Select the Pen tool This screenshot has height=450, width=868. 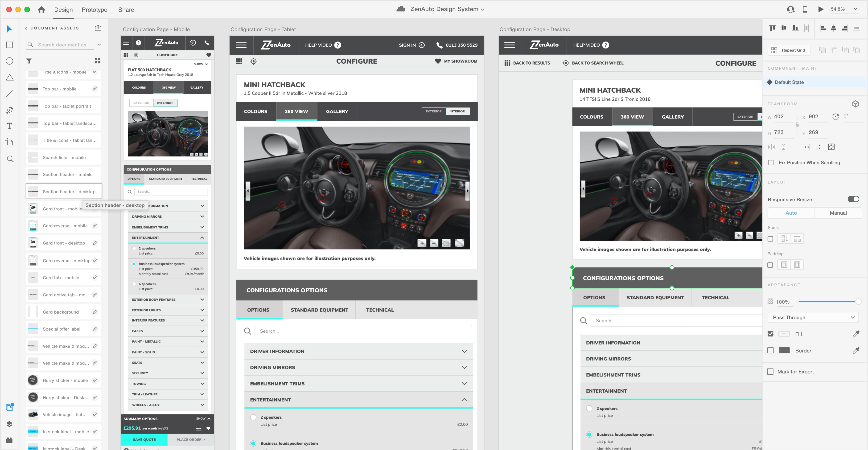point(10,110)
